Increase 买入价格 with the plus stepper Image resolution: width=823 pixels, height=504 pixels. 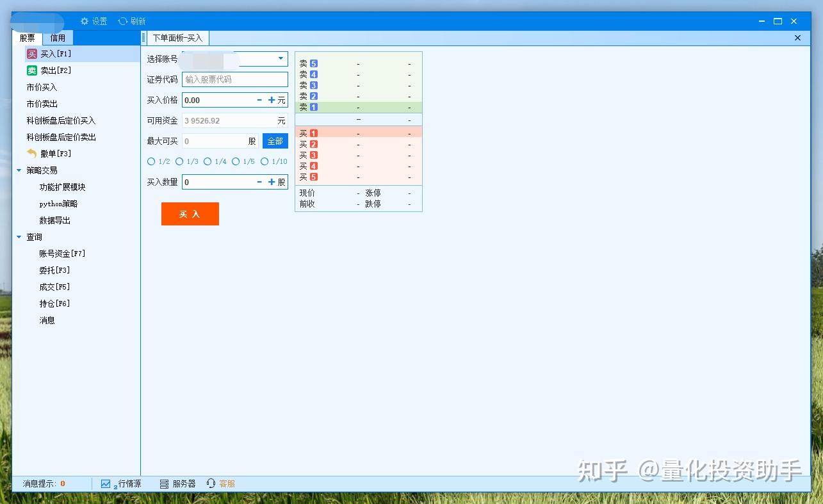pos(271,100)
